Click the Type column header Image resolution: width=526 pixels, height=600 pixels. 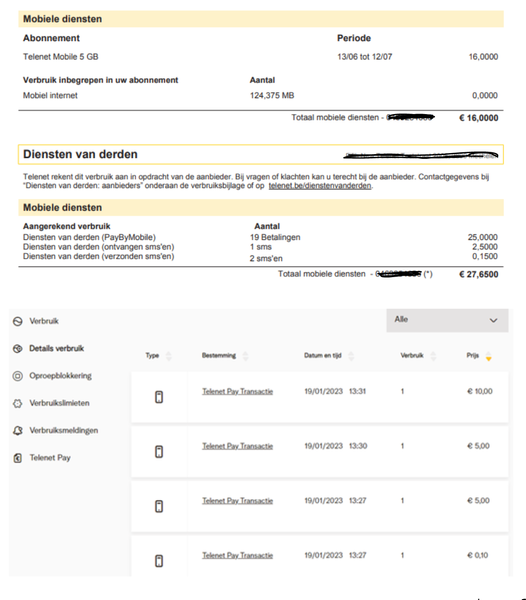click(152, 355)
